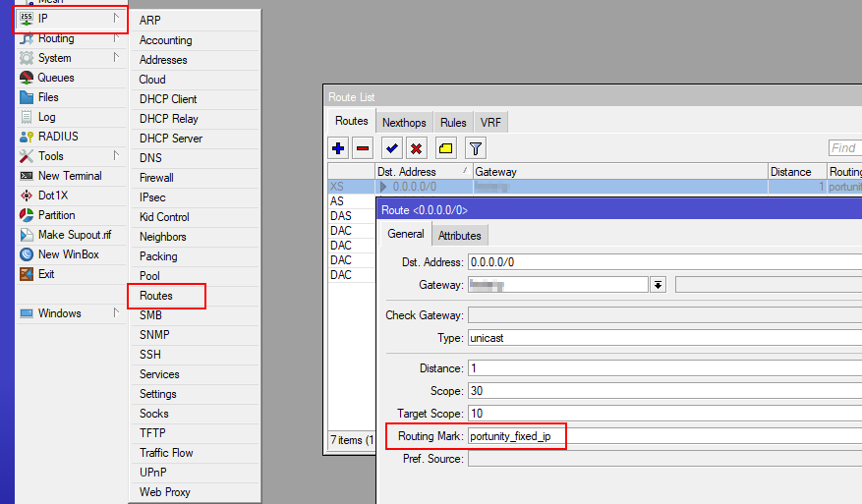Open the Partition sidebar entry

tap(56, 215)
